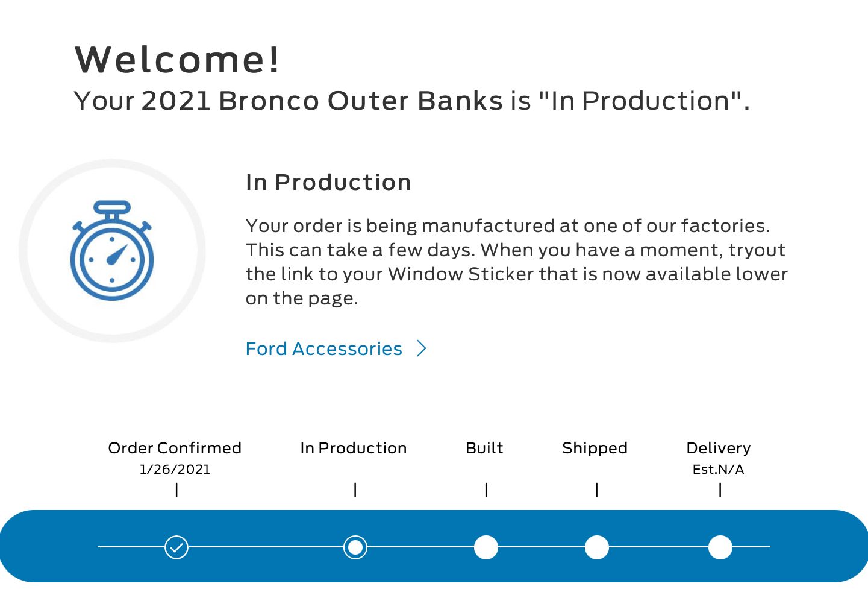Viewport: 868px width, 592px height.
Task: Click the Shipped step white dot
Action: (x=597, y=547)
